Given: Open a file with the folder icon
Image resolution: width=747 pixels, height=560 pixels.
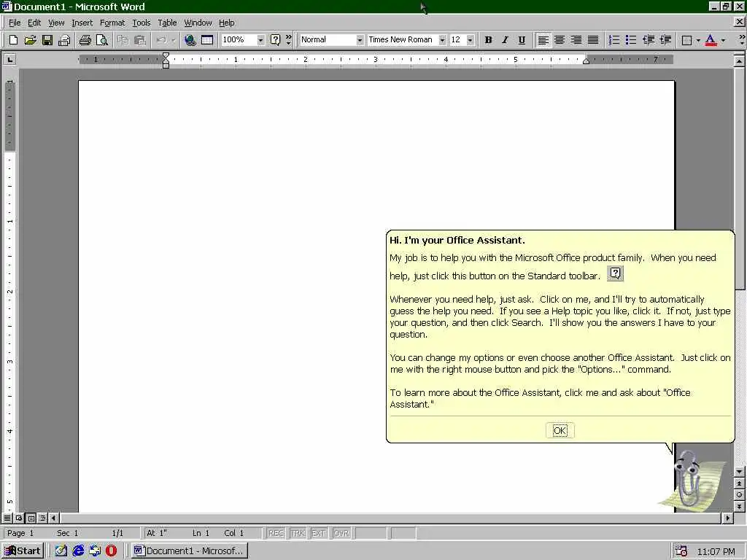Looking at the screenshot, I should click(x=30, y=40).
